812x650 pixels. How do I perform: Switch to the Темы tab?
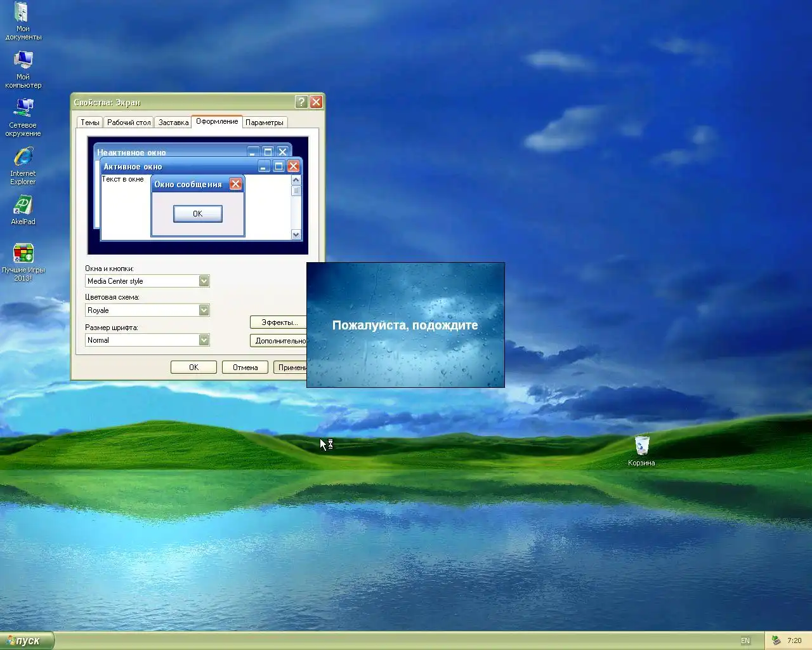point(89,123)
